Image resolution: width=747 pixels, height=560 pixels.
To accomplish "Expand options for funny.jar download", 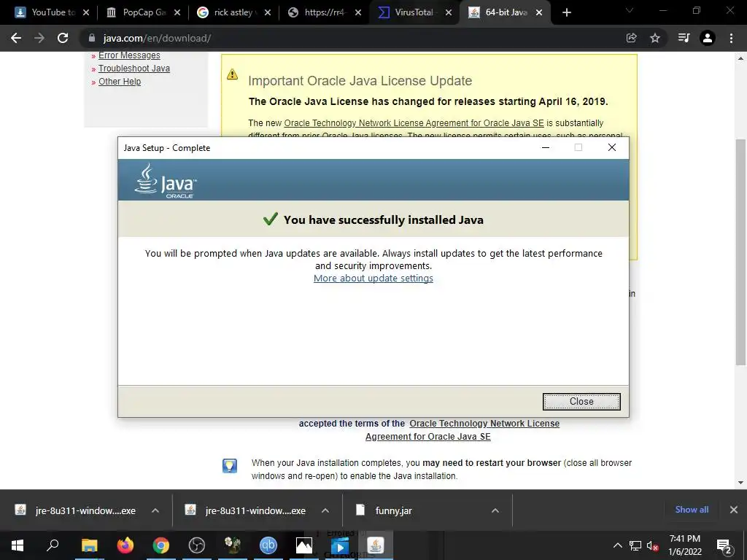I will click(x=495, y=510).
